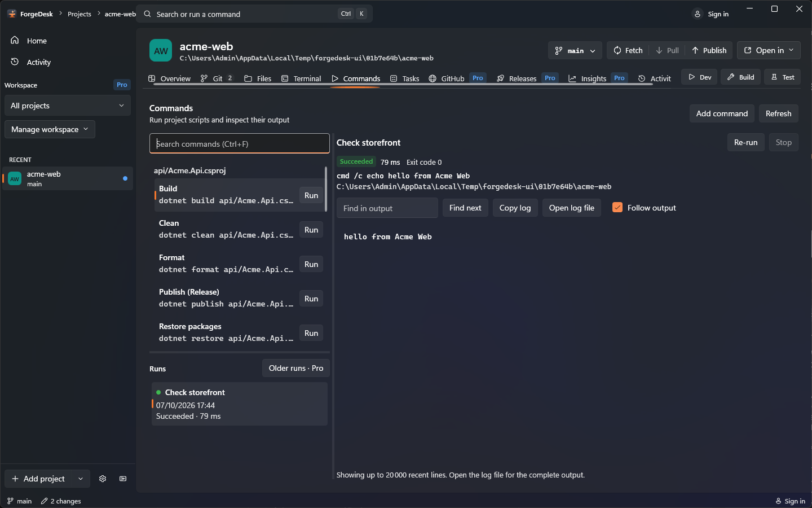Run the Build command
812x508 pixels.
[x=311, y=195]
